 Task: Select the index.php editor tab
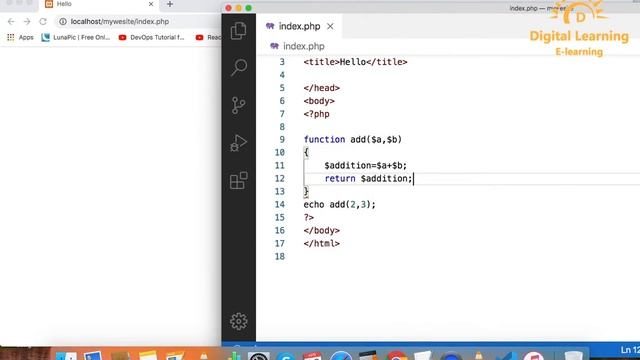pos(299,27)
